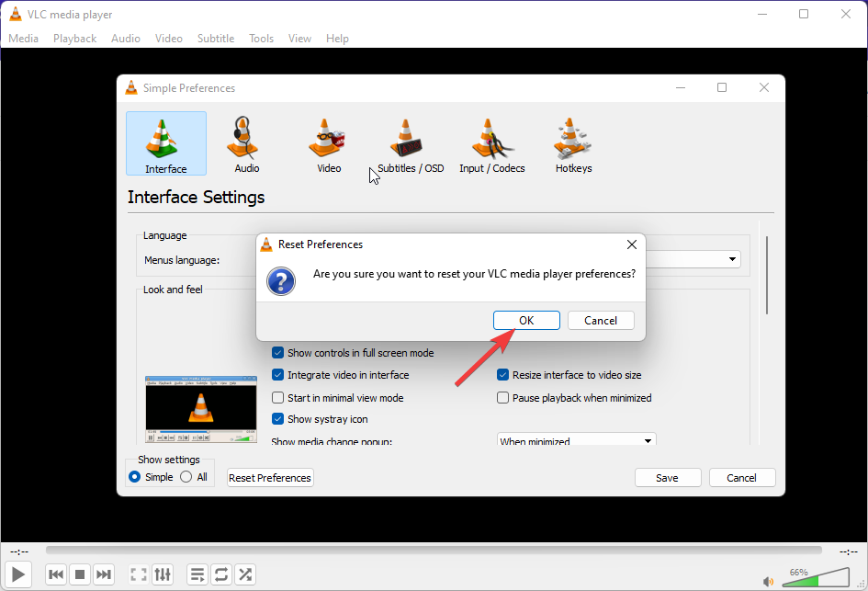Click the VLC cone icon in Reset Preferences title
Image resolution: width=868 pixels, height=591 pixels.
coord(266,244)
